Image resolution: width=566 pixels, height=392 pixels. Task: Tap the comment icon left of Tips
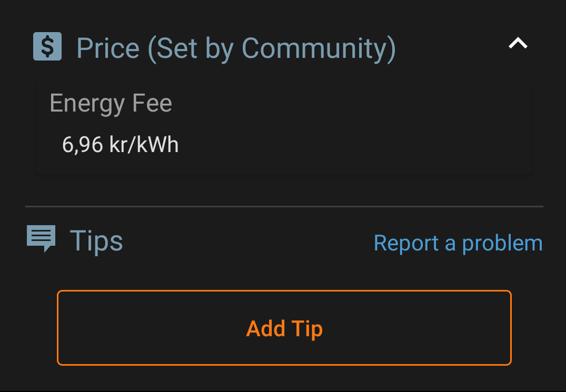41,238
